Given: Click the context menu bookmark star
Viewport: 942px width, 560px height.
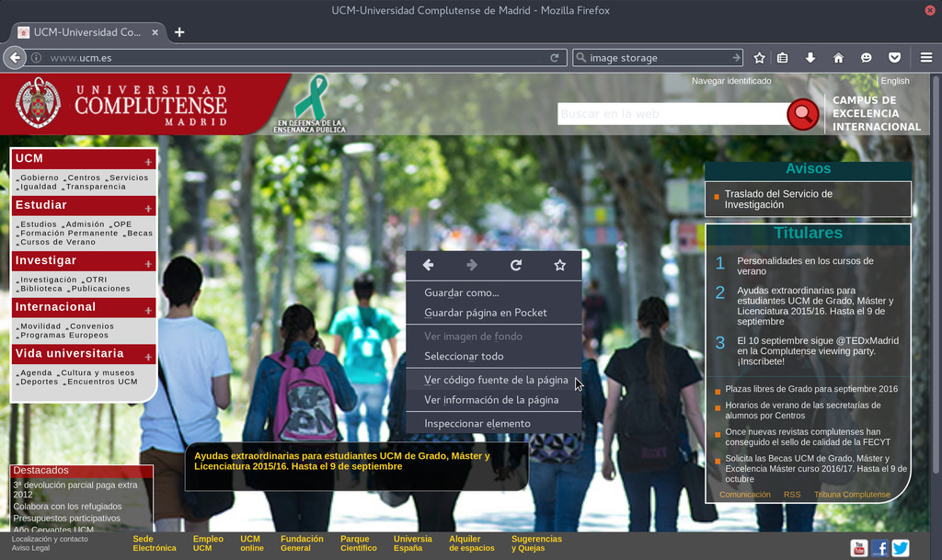Looking at the screenshot, I should pyautogui.click(x=560, y=265).
